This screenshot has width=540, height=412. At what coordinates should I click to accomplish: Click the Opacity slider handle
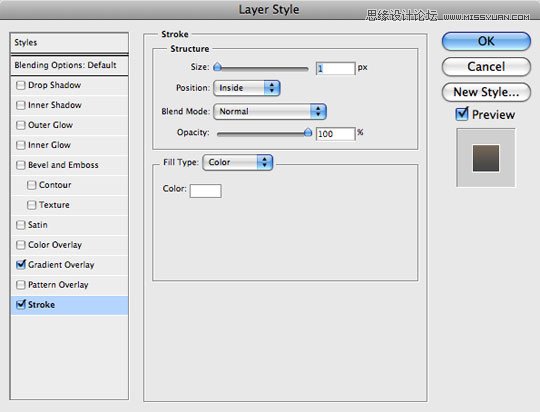pos(308,133)
